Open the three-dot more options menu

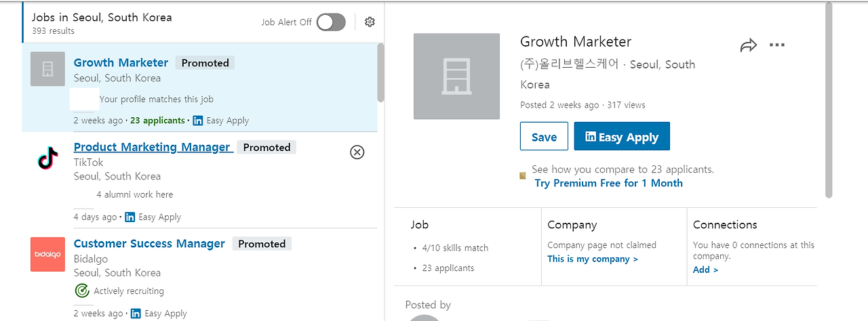(x=777, y=45)
